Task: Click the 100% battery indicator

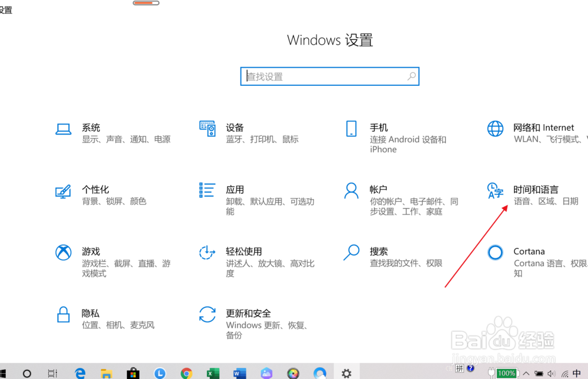Action: [506, 373]
